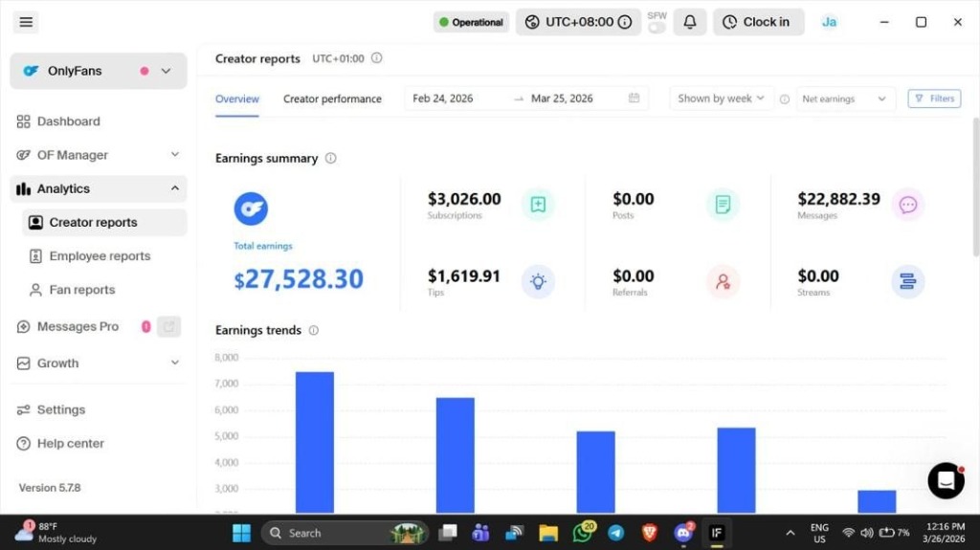Show hidden system tray icons
980x550 pixels.
(x=790, y=533)
